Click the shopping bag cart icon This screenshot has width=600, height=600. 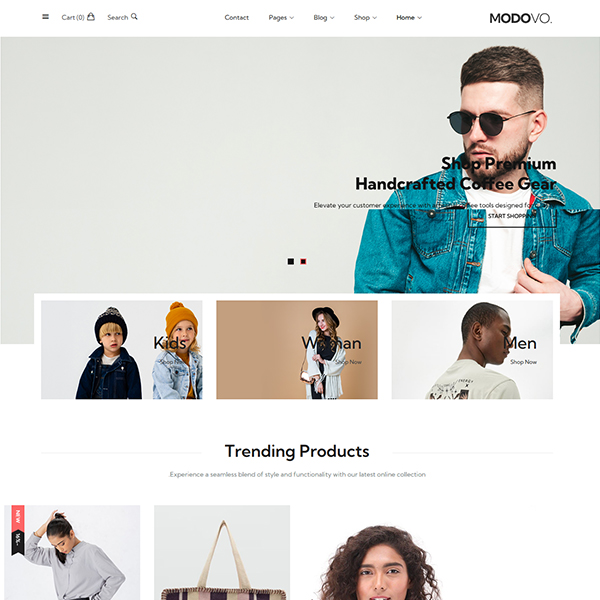(x=91, y=16)
